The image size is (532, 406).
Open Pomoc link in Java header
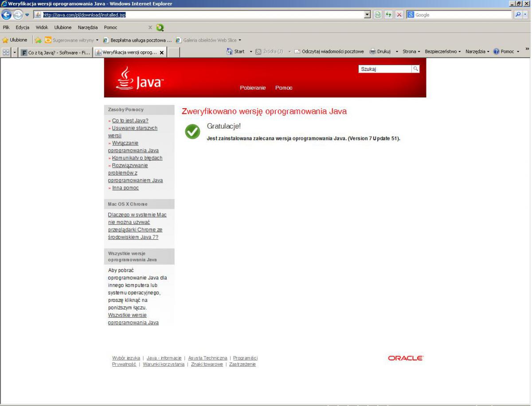[x=284, y=88]
